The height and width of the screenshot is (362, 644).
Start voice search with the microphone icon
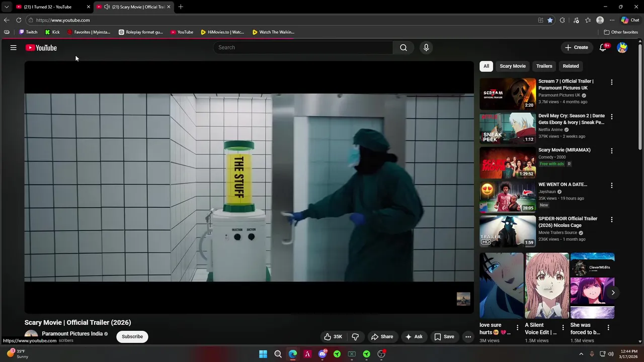[x=426, y=47]
